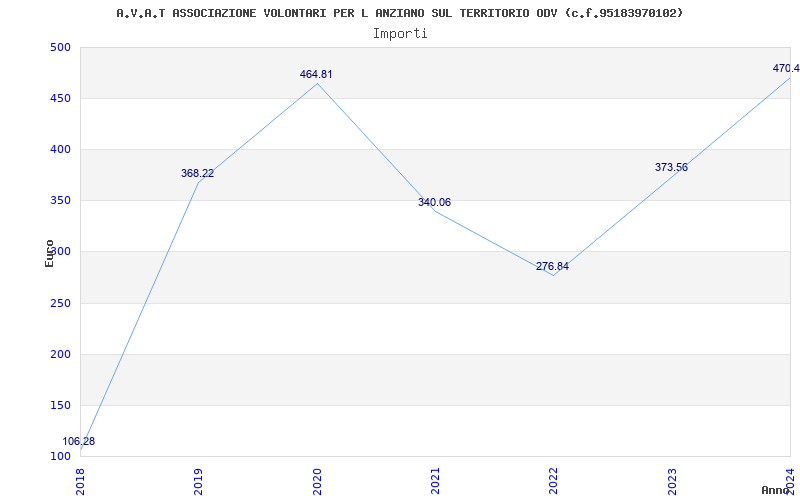800x500 pixels.
Task: Click the 450 y-axis tick label
Action: click(x=60, y=98)
